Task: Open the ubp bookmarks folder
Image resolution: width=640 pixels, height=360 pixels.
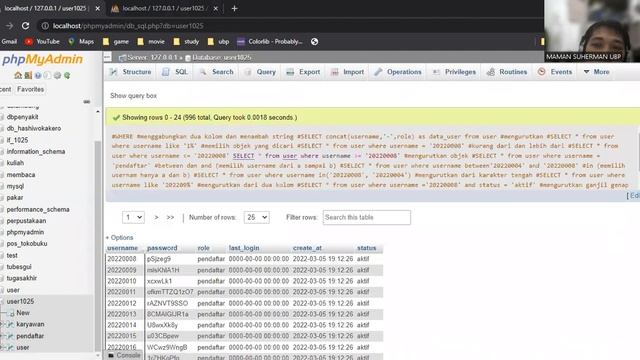Action: point(218,42)
